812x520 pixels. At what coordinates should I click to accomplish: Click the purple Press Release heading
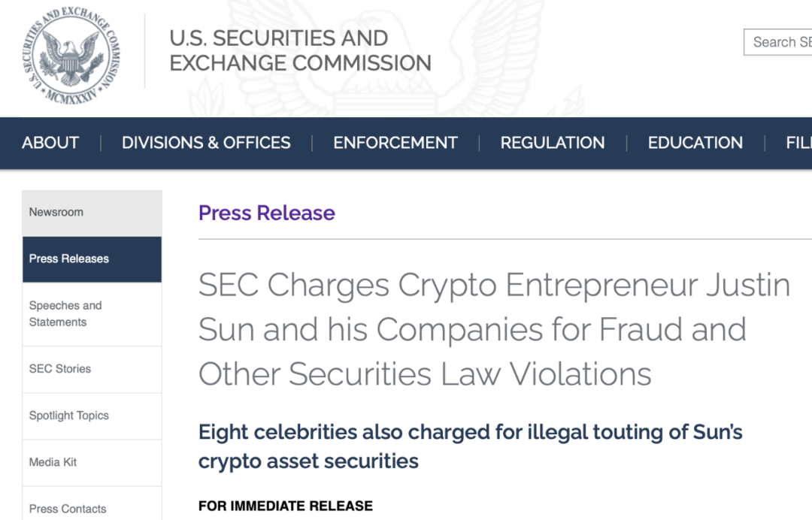(x=267, y=213)
